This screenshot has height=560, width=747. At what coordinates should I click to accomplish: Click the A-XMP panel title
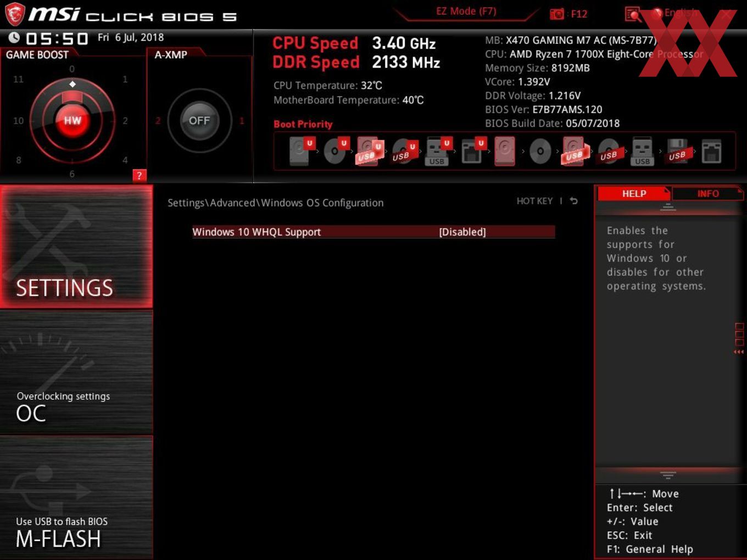tap(171, 54)
